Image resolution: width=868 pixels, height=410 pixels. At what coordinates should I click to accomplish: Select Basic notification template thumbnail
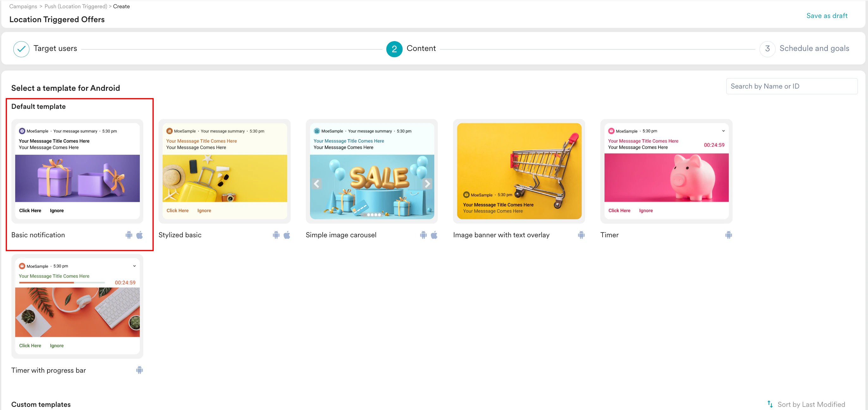[x=77, y=171]
